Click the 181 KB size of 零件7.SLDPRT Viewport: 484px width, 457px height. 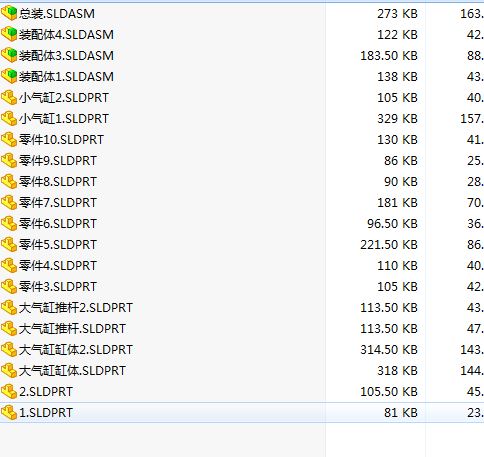397,203
